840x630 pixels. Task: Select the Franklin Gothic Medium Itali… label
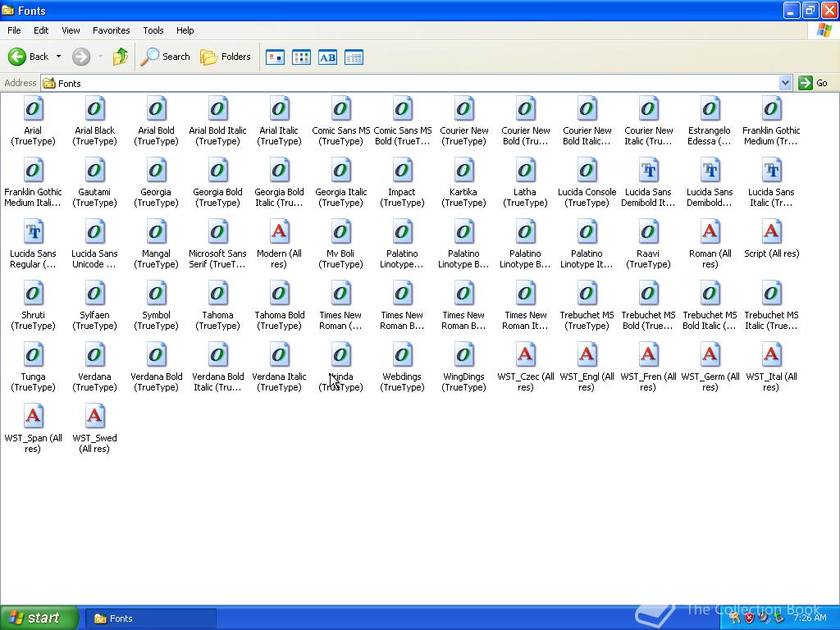point(33,197)
